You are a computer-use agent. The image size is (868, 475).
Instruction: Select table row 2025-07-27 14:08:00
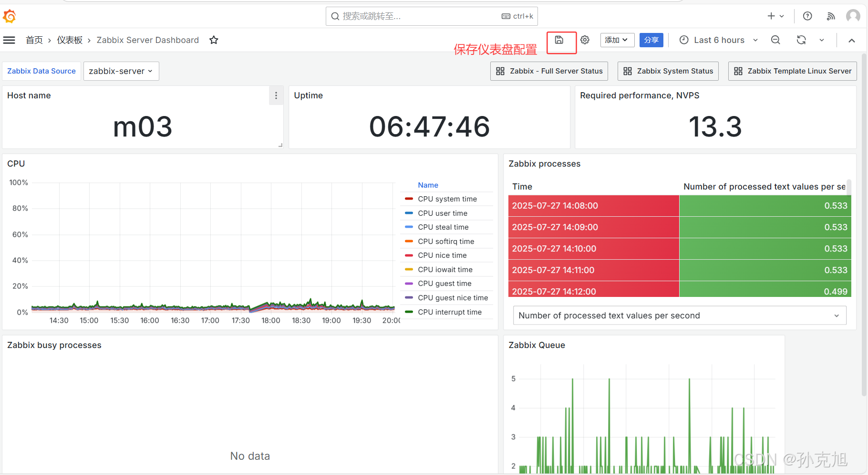(680, 206)
